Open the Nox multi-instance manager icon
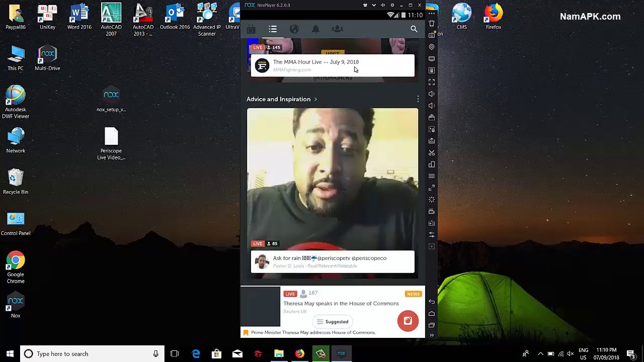Screen dimensions: 644x362 pyautogui.click(x=432, y=164)
